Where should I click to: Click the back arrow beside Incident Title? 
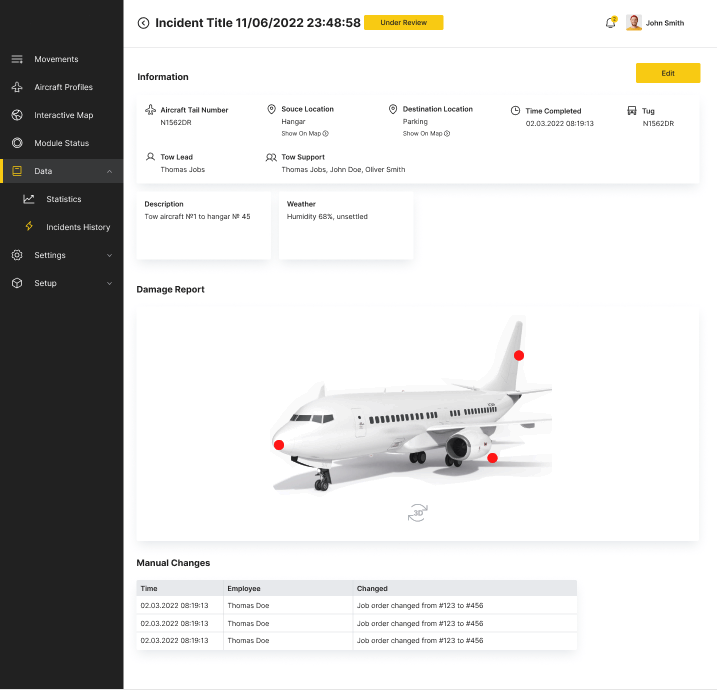(x=143, y=23)
